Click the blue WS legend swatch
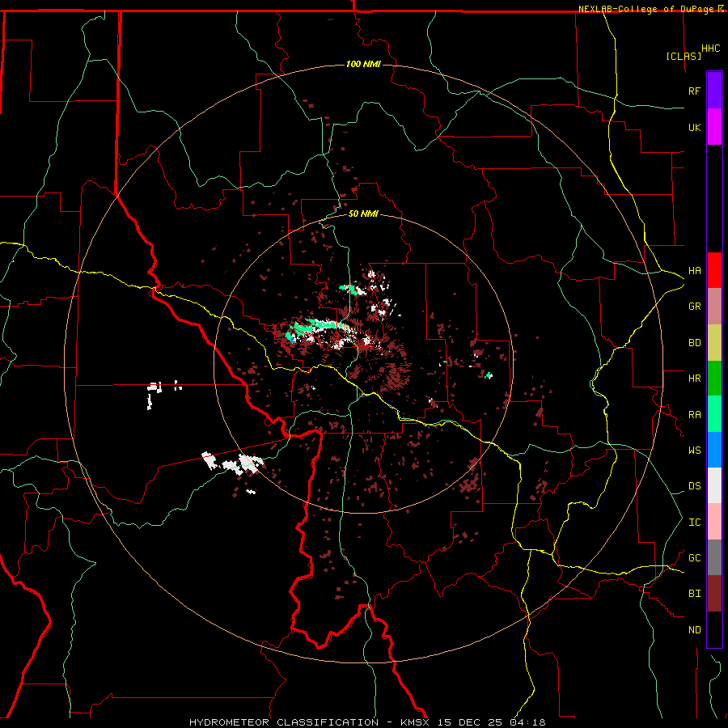Screen dimensions: 728x728 tap(714, 450)
